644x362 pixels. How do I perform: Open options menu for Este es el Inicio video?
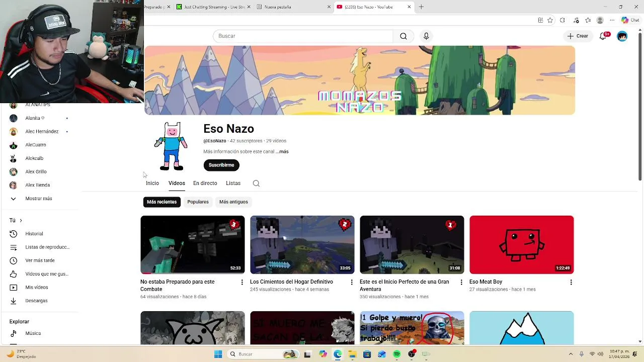coord(461,283)
